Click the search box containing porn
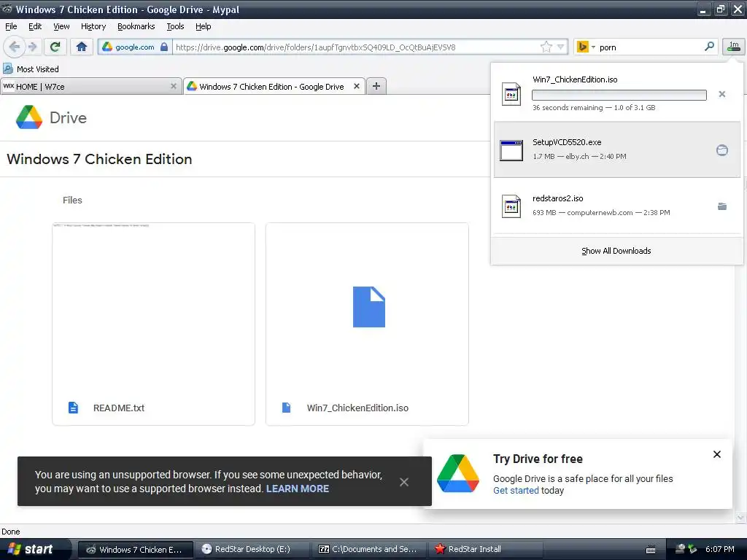This screenshot has height=560, width=747. pyautogui.click(x=650, y=47)
